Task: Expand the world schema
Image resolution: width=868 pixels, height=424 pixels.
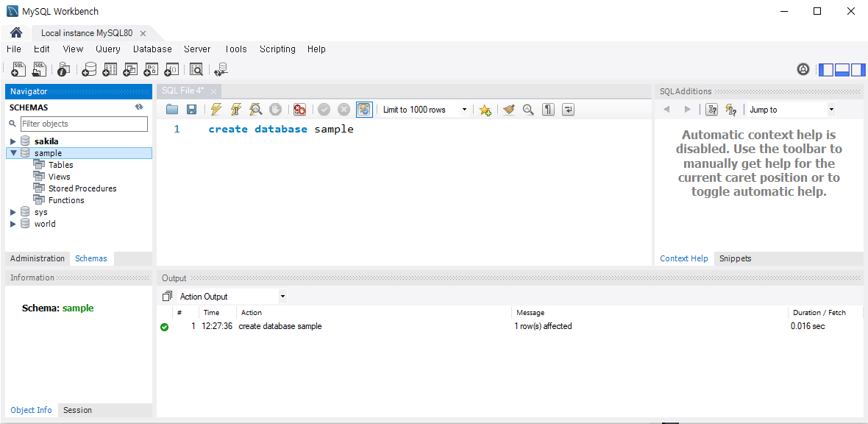Action: 13,224
